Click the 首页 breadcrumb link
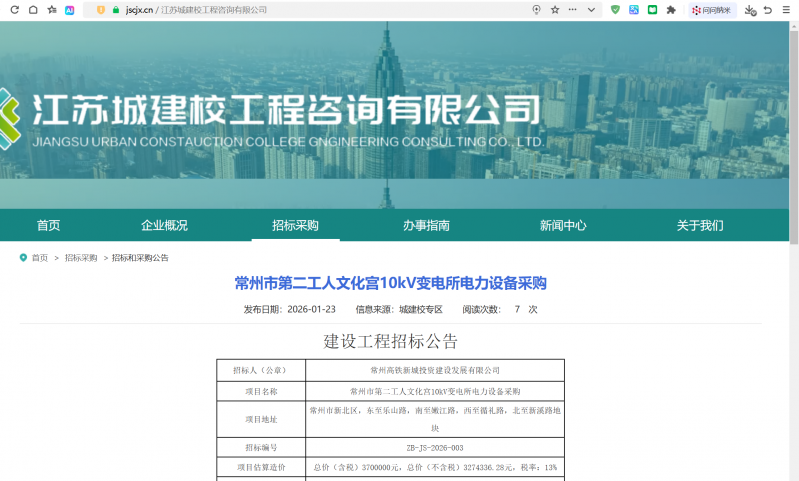 [39, 258]
